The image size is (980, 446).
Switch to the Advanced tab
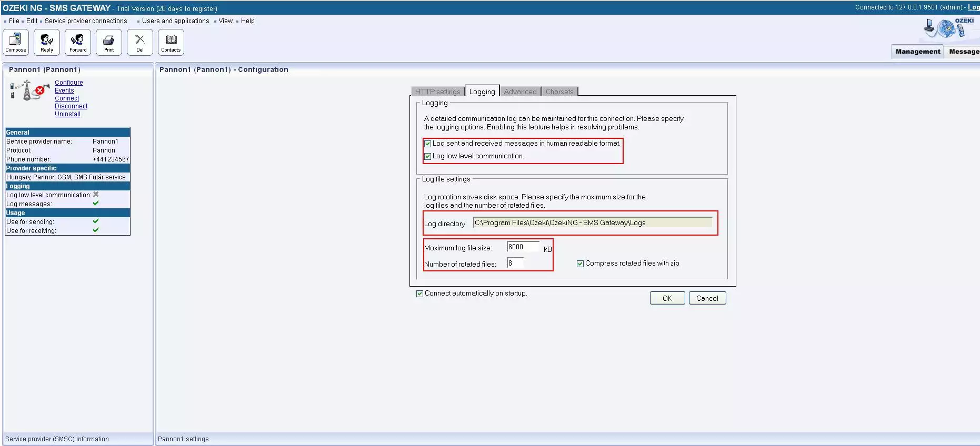[x=520, y=92]
